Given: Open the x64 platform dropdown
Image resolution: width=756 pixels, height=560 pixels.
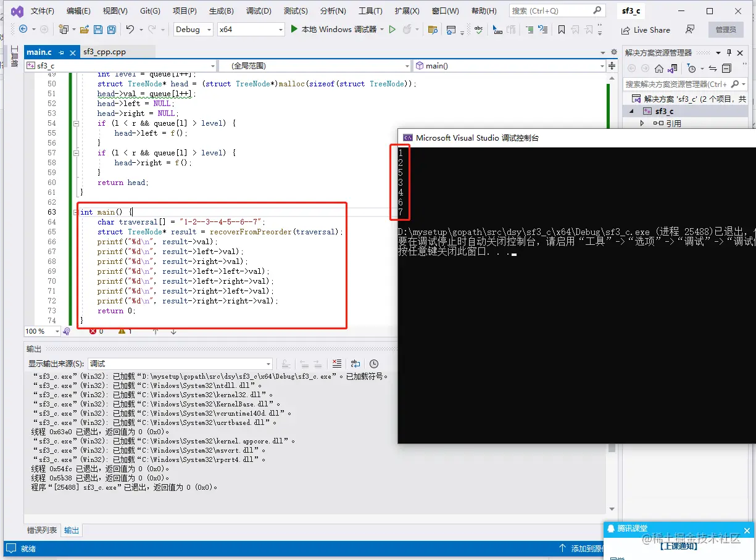Looking at the screenshot, I should coord(251,29).
